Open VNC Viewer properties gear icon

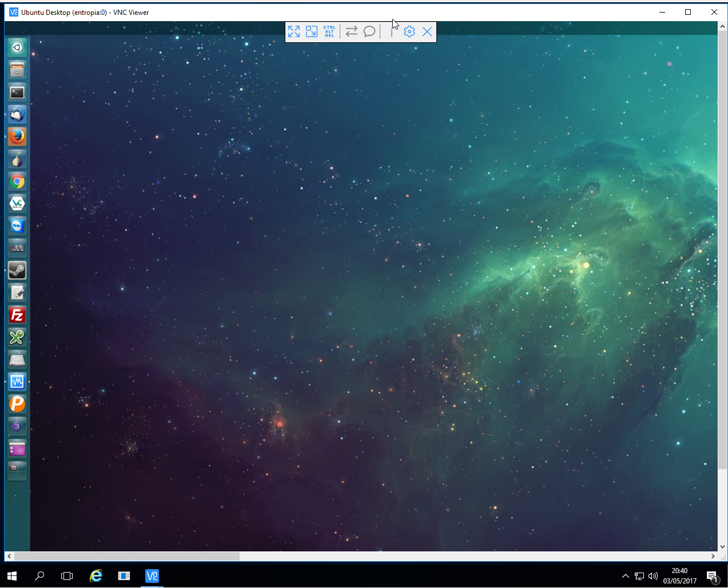(x=409, y=31)
